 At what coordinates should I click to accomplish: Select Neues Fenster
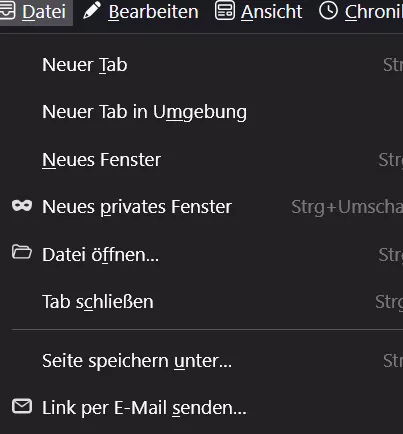pyautogui.click(x=203, y=160)
